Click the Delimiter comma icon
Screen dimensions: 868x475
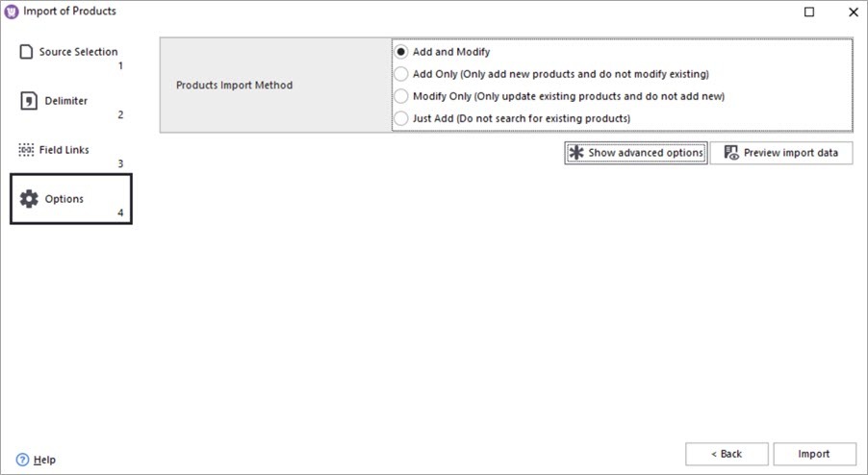[29, 101]
